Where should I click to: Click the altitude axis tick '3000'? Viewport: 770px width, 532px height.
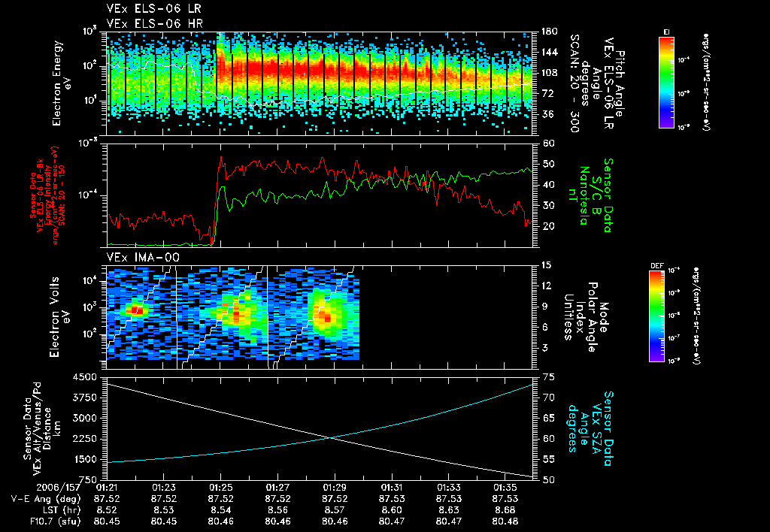pos(85,418)
